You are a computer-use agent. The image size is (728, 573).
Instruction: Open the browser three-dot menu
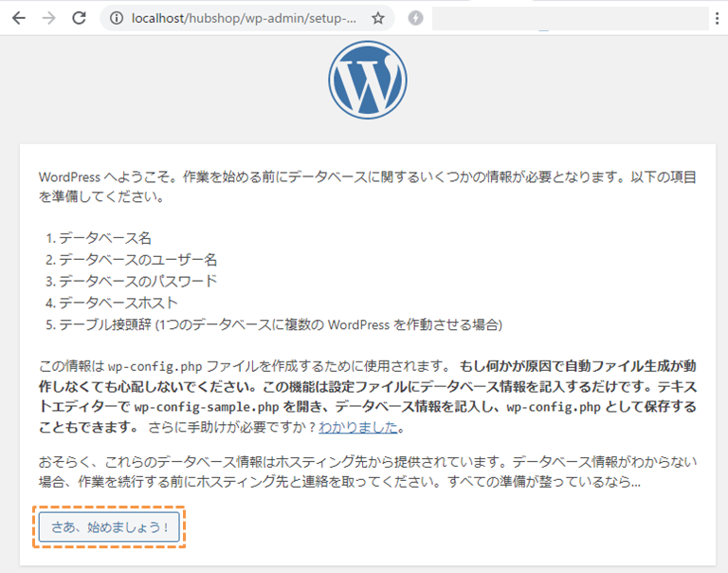718,18
